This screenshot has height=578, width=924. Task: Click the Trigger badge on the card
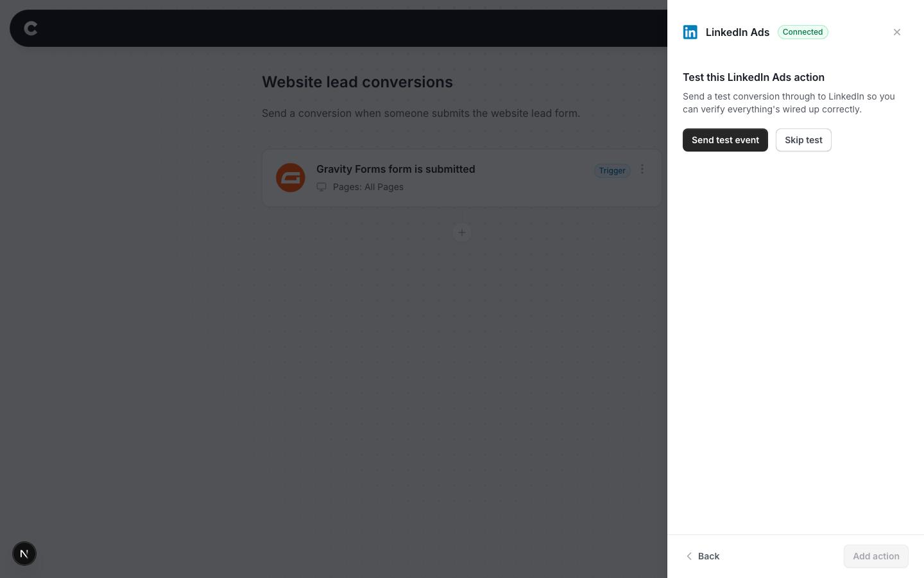click(x=612, y=170)
